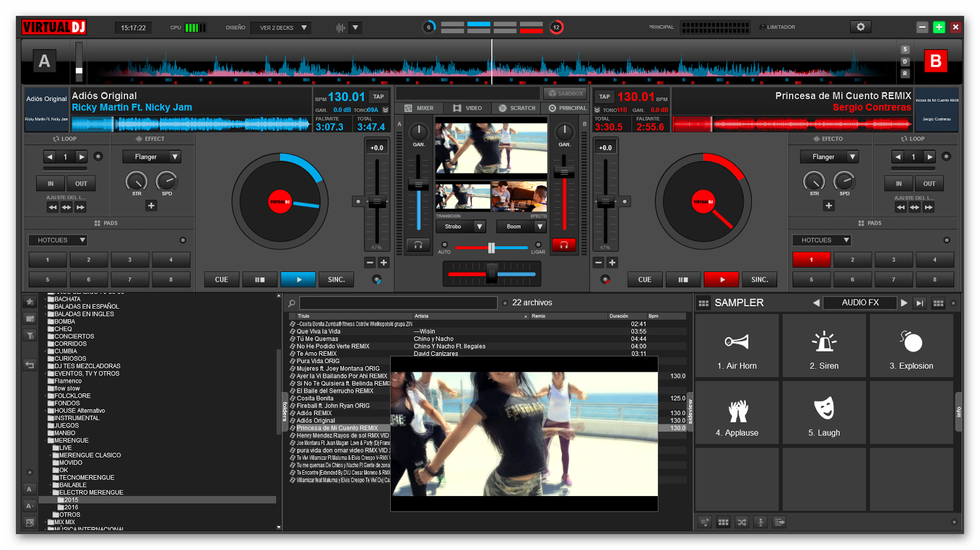Collapse the MERENGUE folder tree node

45,441
